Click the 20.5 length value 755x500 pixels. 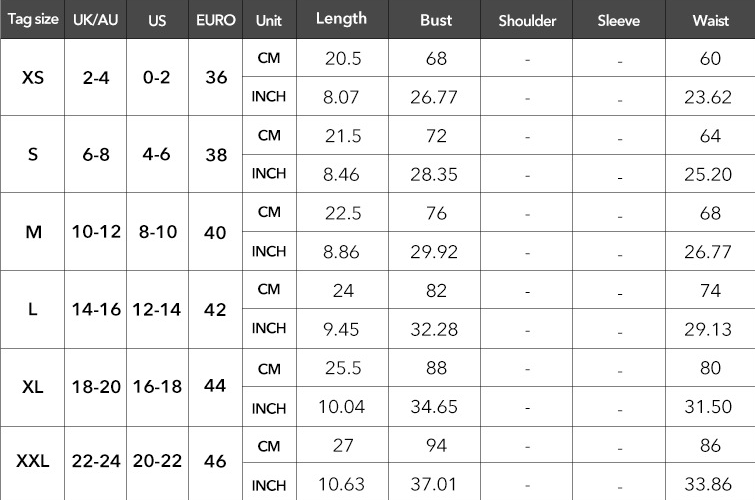point(343,58)
